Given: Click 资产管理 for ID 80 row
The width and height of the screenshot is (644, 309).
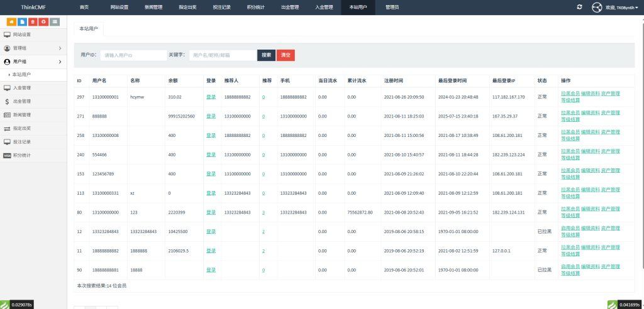Looking at the screenshot, I should [x=610, y=209].
